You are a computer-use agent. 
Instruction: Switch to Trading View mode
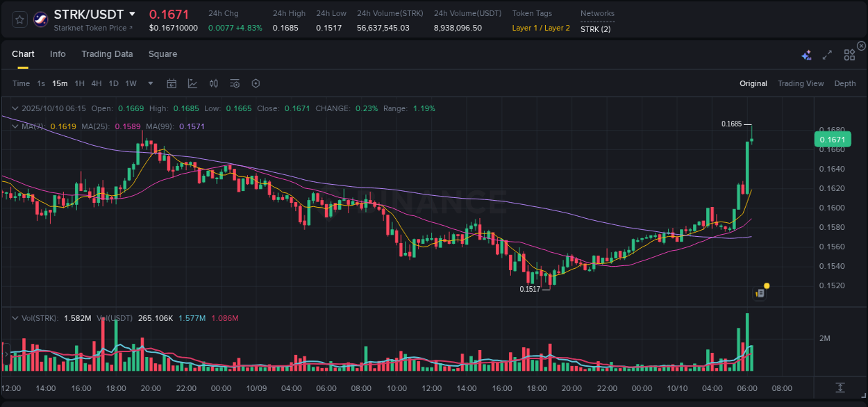click(801, 83)
